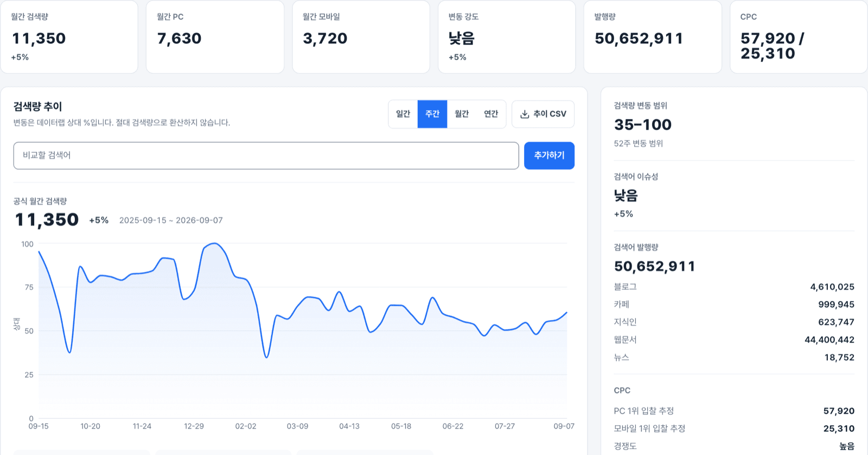868x455 pixels.
Task: Click the download icon in 추이 CSV button
Action: point(525,114)
